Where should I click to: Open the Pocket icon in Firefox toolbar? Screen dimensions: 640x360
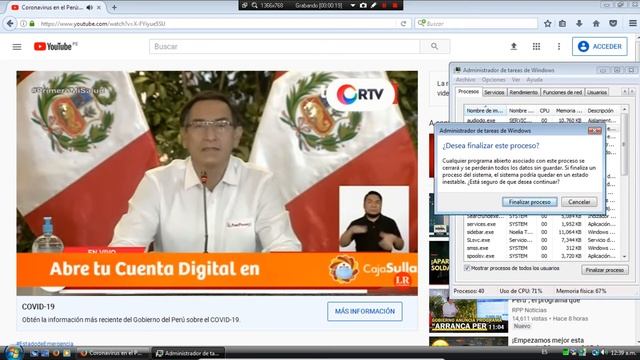point(613,24)
